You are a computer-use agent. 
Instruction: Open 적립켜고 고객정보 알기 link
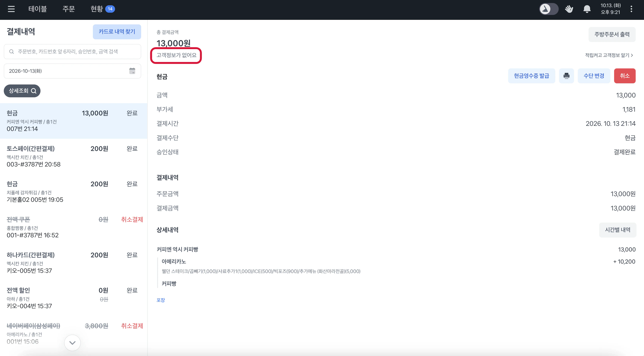click(x=609, y=55)
